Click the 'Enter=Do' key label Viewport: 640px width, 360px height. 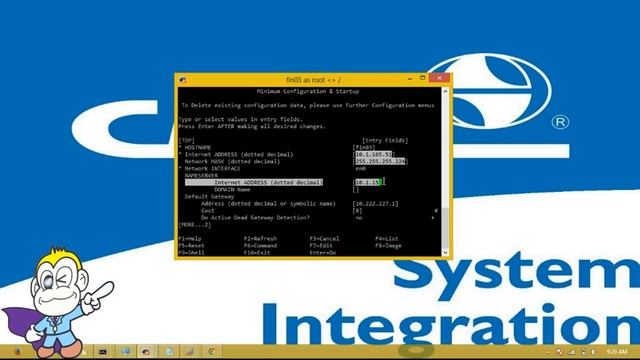322,252
